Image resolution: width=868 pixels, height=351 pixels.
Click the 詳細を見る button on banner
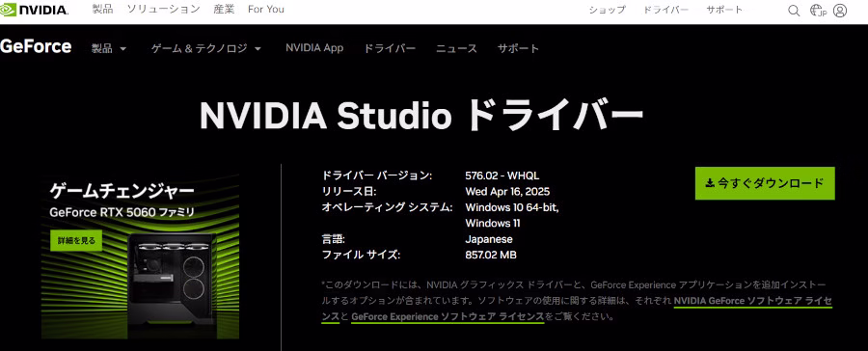76,241
